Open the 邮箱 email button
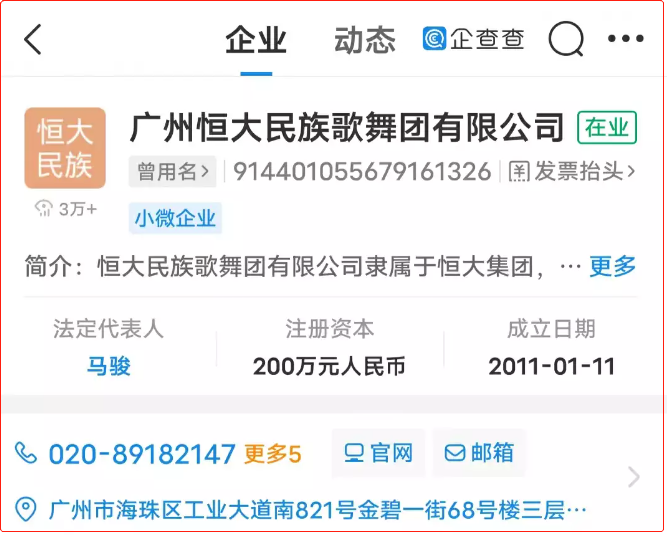667x535 pixels. pos(479,453)
